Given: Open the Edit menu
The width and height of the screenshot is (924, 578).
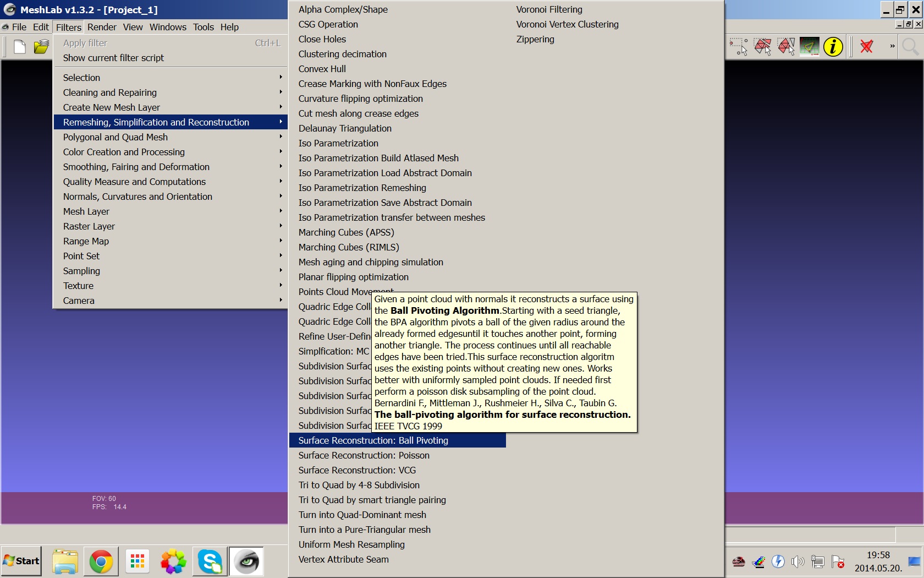Looking at the screenshot, I should [x=41, y=27].
